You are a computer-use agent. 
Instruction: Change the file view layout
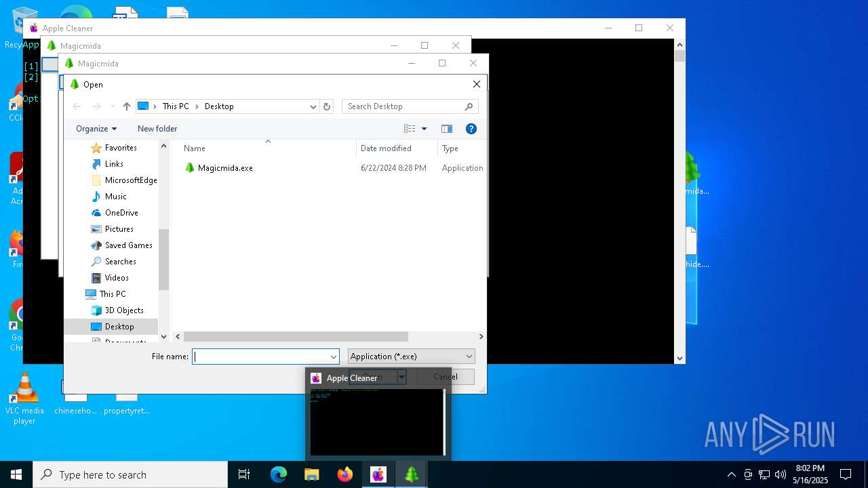tap(410, 129)
